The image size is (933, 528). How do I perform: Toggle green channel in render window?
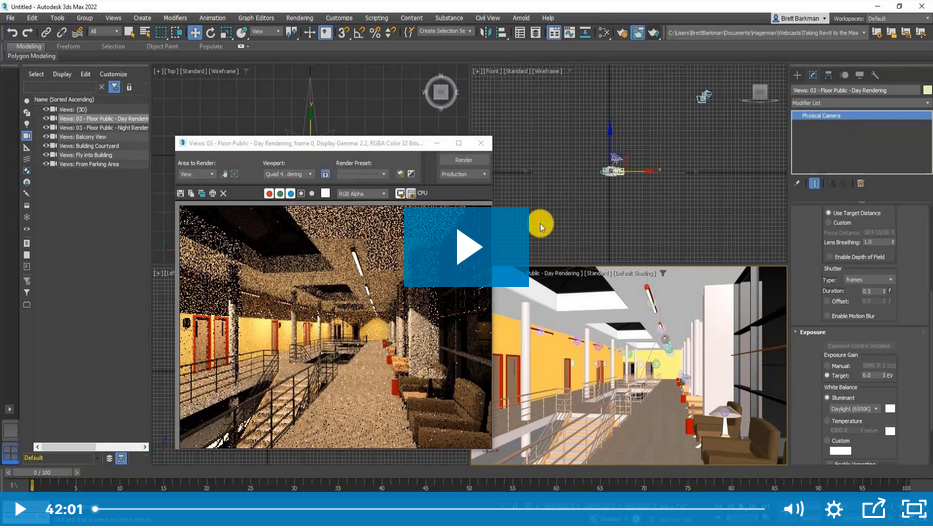pos(280,193)
